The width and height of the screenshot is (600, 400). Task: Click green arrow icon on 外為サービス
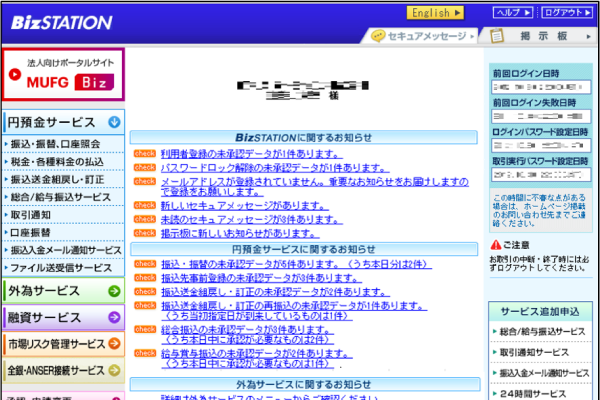[x=114, y=291]
